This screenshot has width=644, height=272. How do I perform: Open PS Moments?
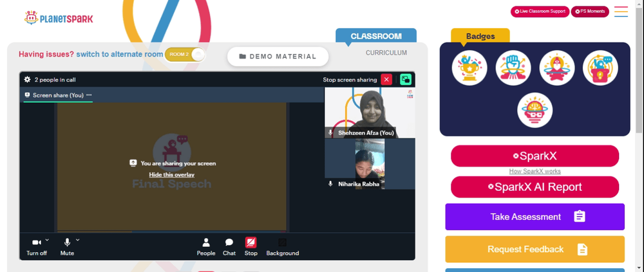pyautogui.click(x=590, y=12)
